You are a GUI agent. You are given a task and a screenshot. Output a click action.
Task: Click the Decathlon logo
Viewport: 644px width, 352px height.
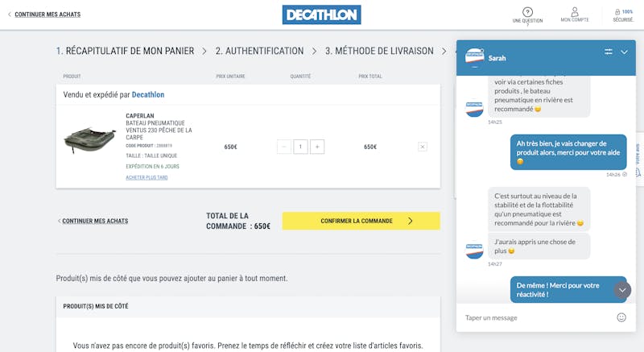coord(321,14)
